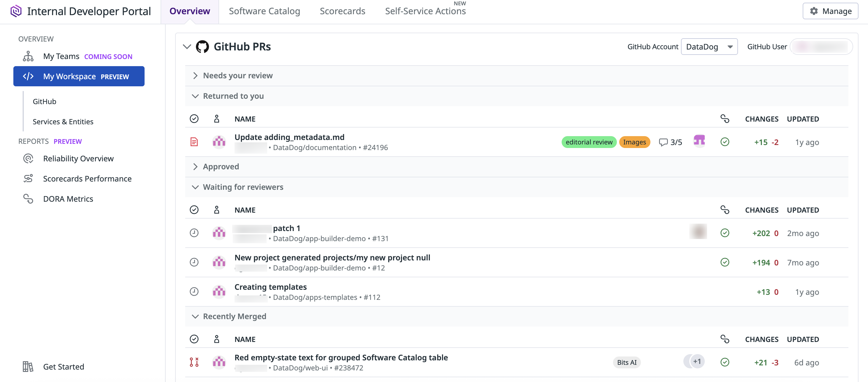Screen dimensions: 868x382
Task: Switch to the Software Catalog tab
Action: 264,11
